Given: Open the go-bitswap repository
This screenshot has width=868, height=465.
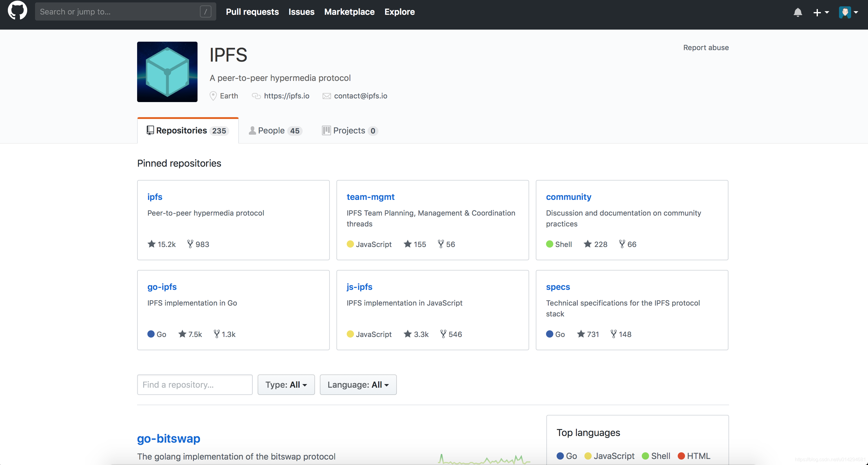Looking at the screenshot, I should click(x=169, y=438).
